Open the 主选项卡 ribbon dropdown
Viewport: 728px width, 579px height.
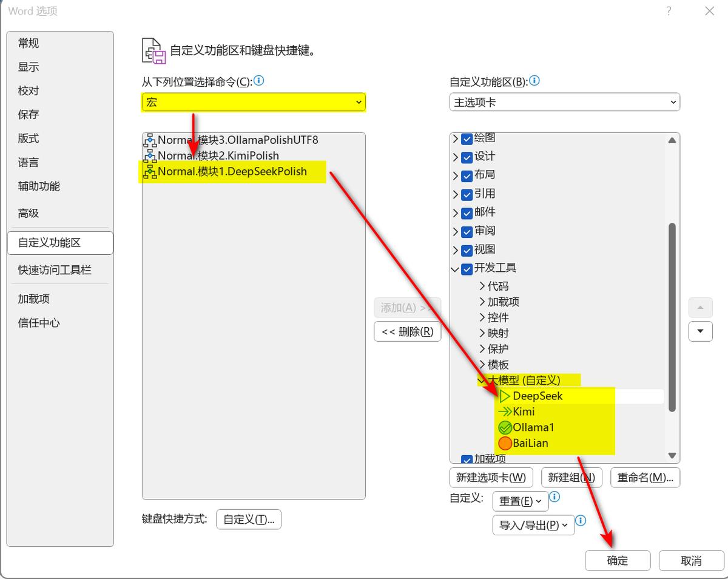(x=565, y=103)
